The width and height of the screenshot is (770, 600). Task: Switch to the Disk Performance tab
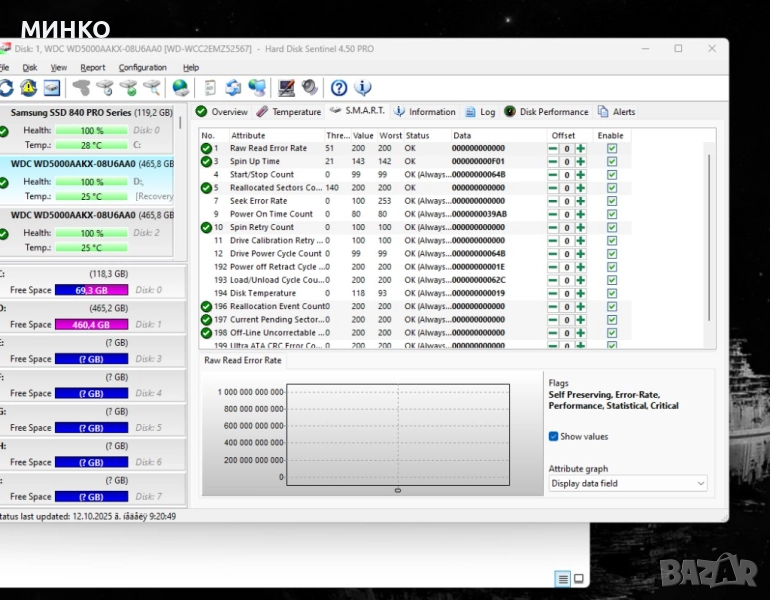click(546, 112)
